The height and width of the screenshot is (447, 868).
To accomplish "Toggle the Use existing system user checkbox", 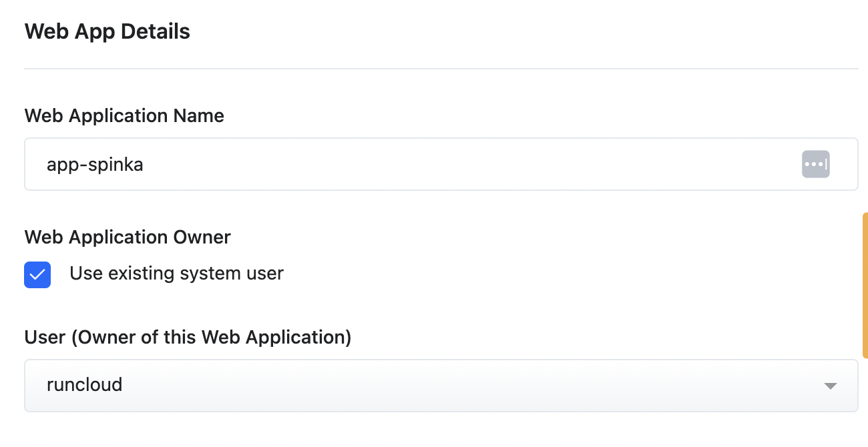I will (37, 274).
